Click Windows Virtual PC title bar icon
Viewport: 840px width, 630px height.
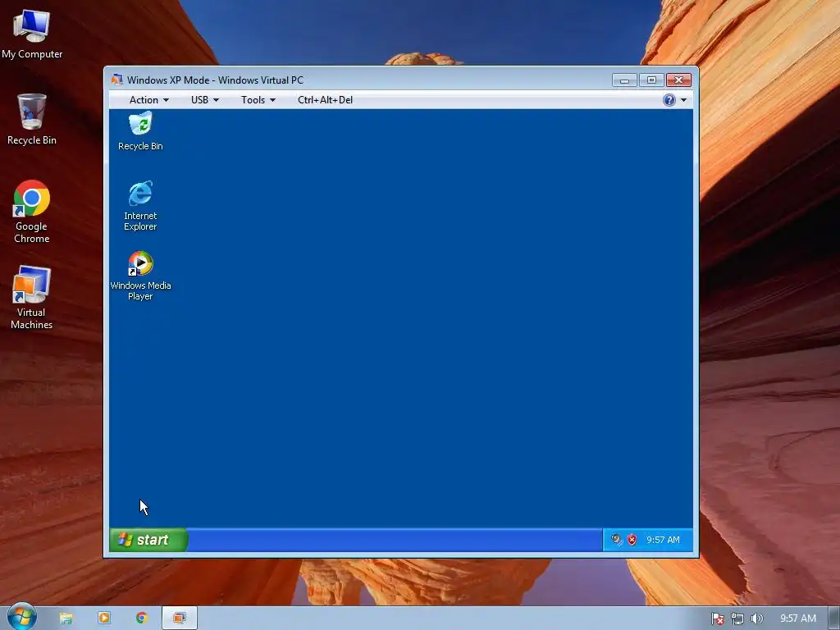pos(116,80)
